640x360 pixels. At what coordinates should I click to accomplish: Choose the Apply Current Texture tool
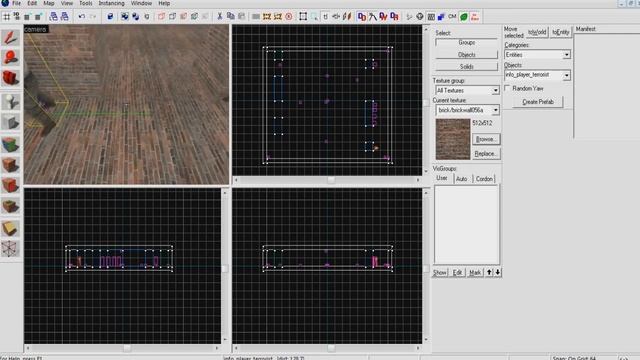[11, 165]
